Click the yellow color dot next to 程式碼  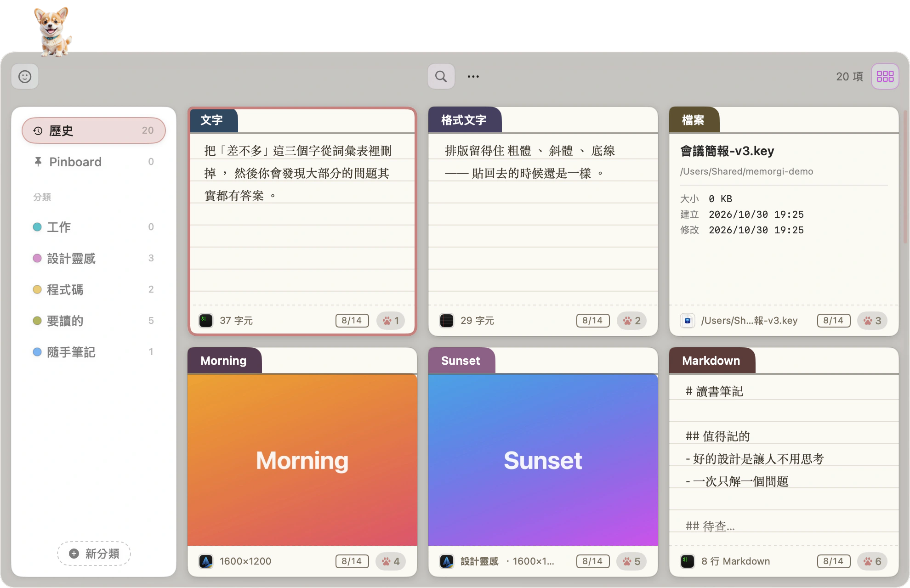[x=37, y=289]
